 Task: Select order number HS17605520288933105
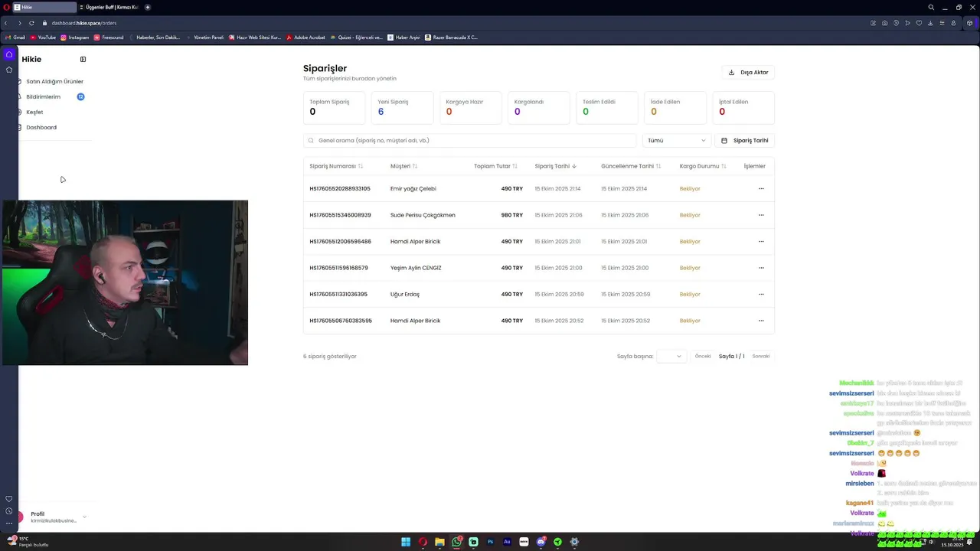(340, 188)
